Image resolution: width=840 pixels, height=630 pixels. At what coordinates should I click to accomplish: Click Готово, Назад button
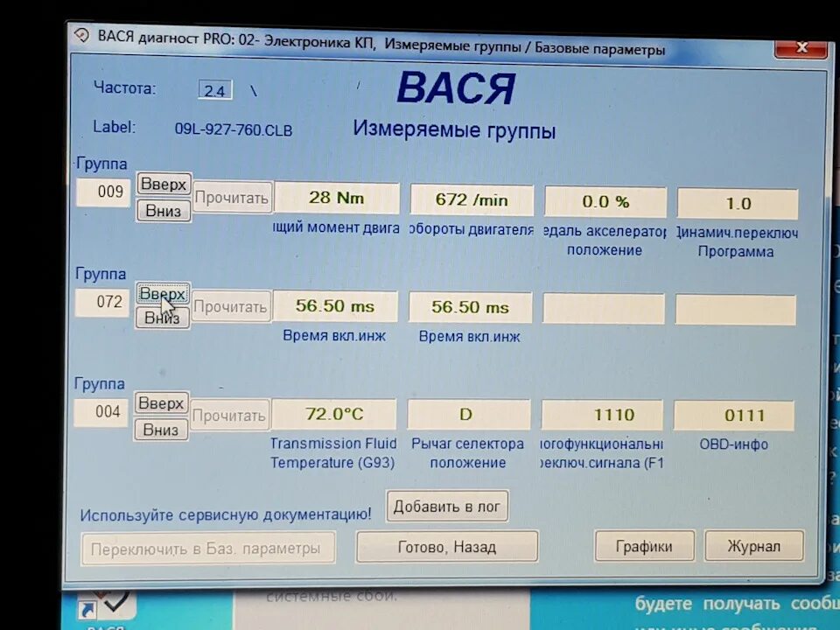pyautogui.click(x=447, y=547)
